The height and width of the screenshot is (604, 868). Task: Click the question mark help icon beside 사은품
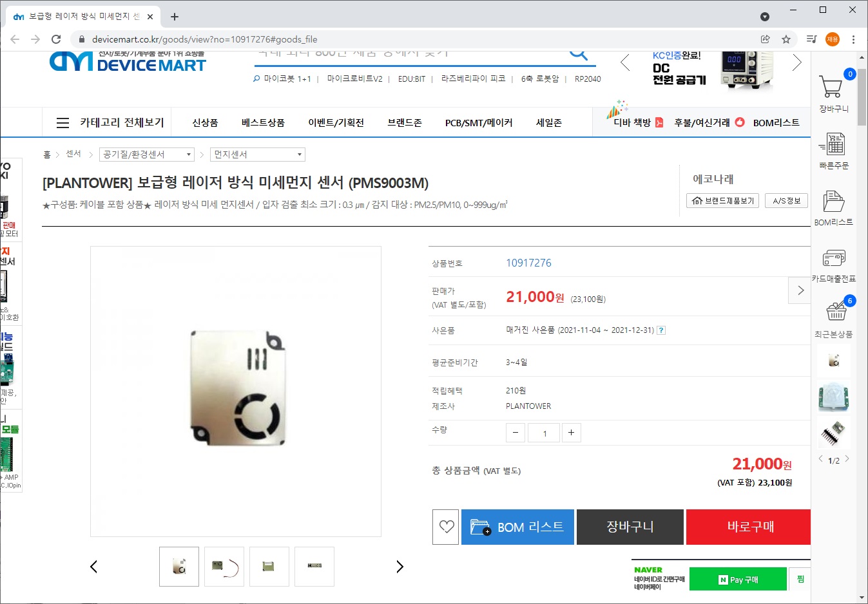661,330
